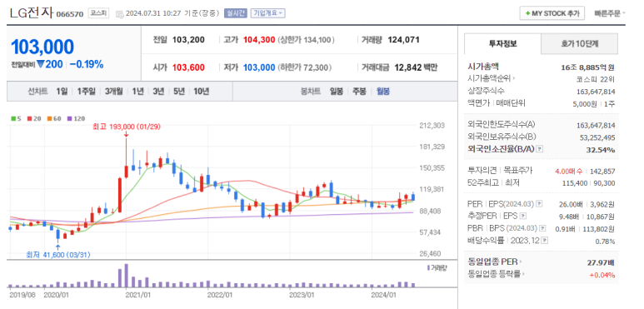Click the 하한가 72,300 text
Screen dimensions: 644x309
tap(305, 67)
